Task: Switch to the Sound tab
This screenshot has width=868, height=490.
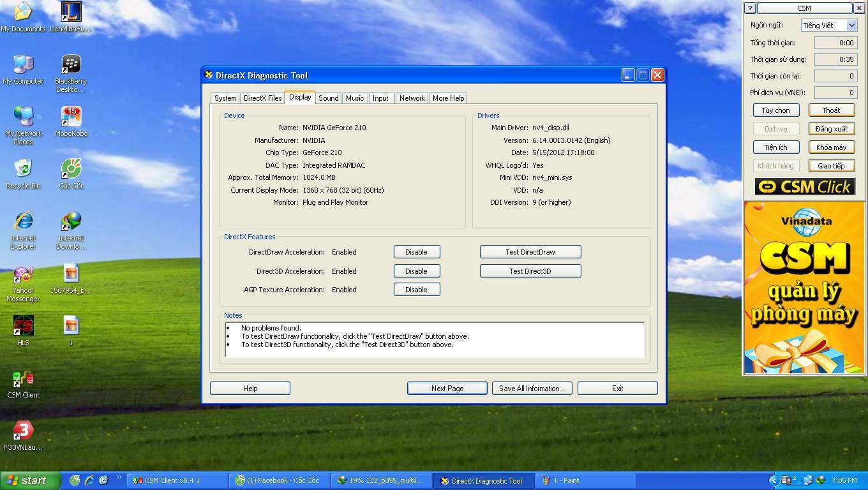Action: (328, 98)
